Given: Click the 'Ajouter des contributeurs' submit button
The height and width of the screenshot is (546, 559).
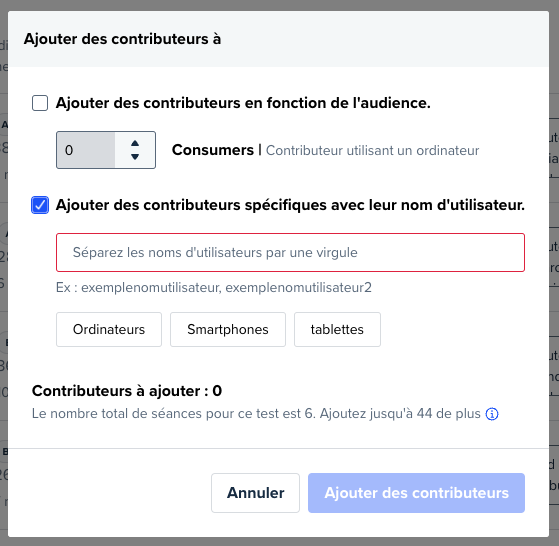Looking at the screenshot, I should pos(416,493).
